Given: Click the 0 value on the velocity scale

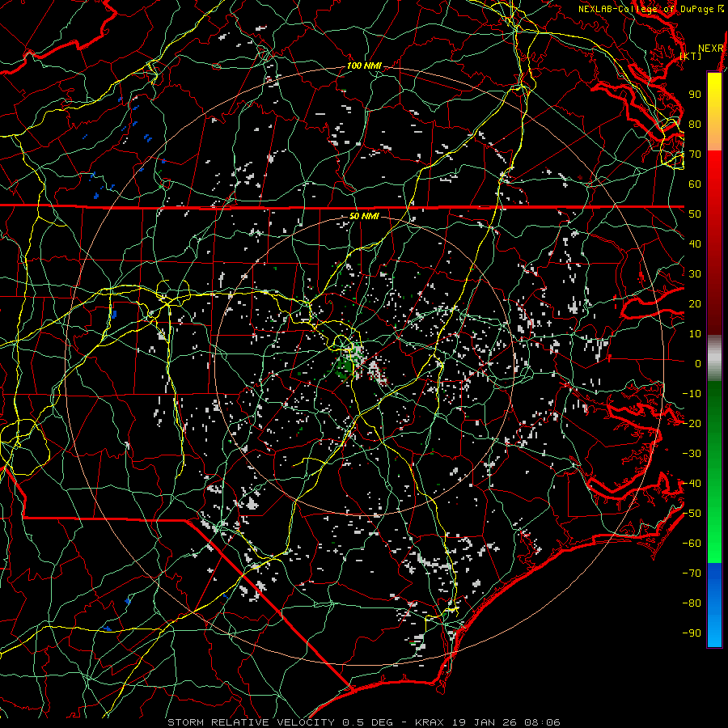Looking at the screenshot, I should (698, 364).
